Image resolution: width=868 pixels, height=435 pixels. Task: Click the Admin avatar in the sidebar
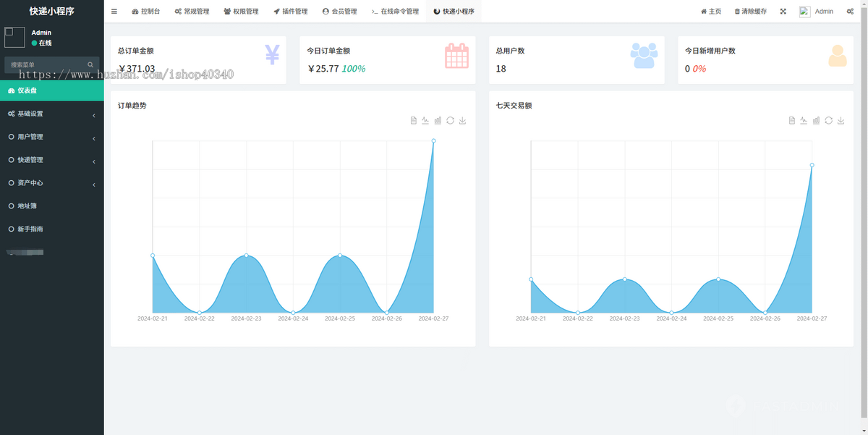point(14,38)
